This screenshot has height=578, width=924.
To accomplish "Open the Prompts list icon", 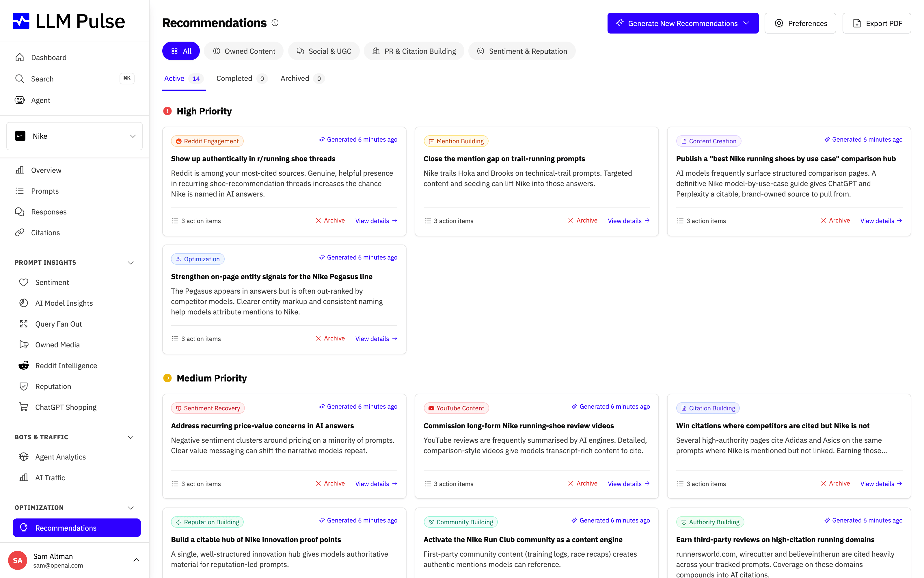I will point(19,191).
